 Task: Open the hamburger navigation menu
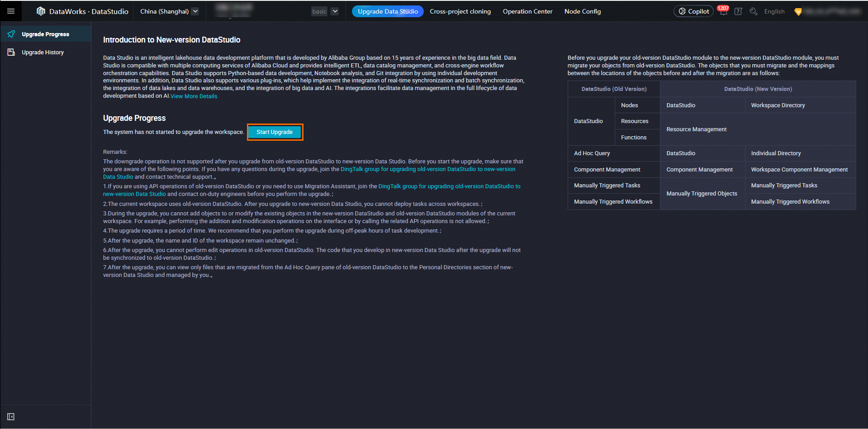(x=11, y=11)
